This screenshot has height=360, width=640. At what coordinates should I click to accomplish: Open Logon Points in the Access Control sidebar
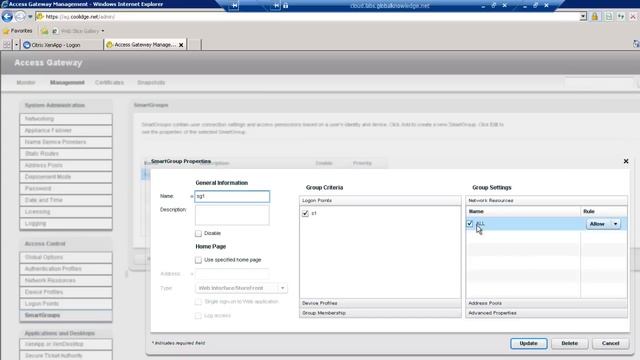coord(66,304)
